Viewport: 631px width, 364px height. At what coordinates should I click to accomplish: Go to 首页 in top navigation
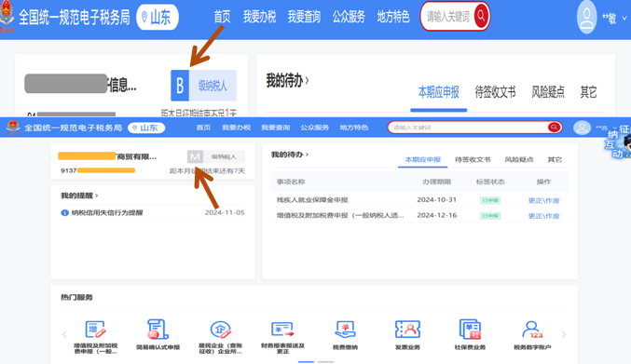tap(222, 17)
